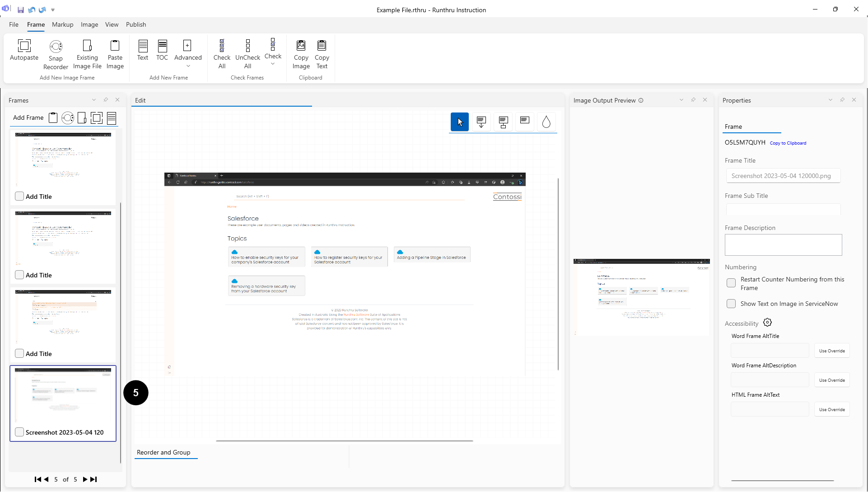This screenshot has width=868, height=492.
Task: Select the pointer tool in Edit panel
Action: pyautogui.click(x=459, y=122)
